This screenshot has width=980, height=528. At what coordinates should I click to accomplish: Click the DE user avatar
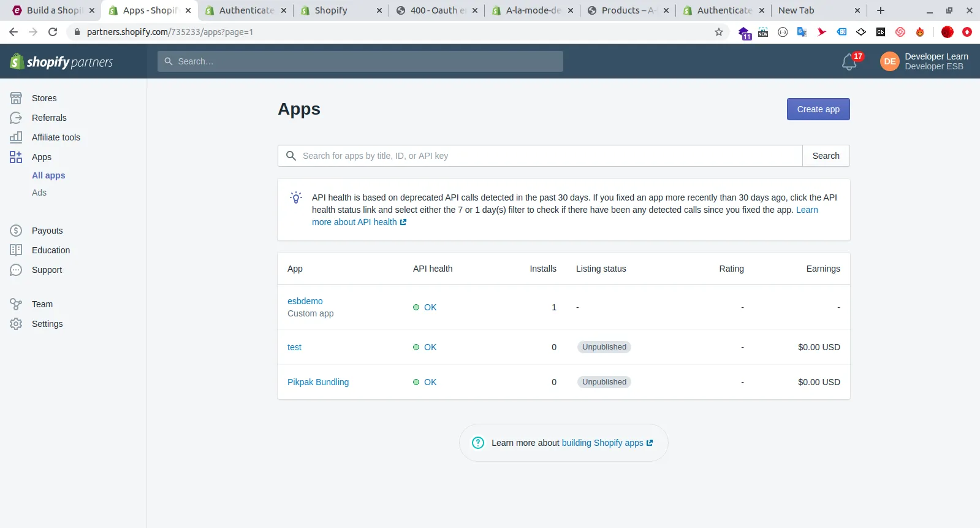pyautogui.click(x=889, y=61)
